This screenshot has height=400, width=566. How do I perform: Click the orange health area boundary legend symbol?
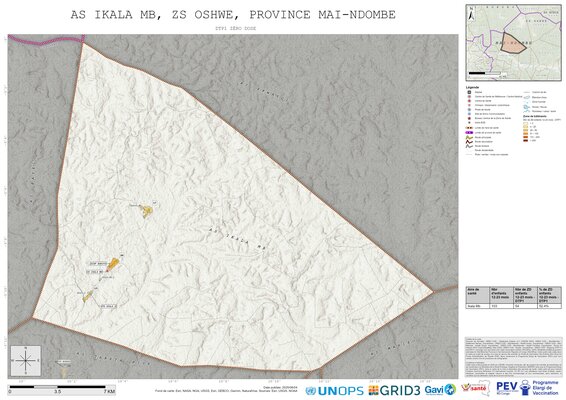point(469,128)
